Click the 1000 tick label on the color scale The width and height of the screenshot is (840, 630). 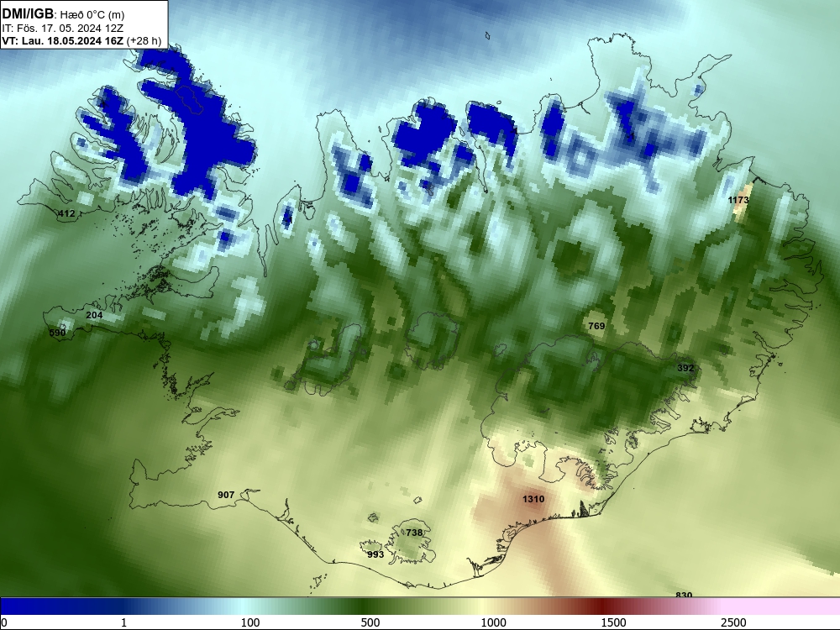click(493, 622)
